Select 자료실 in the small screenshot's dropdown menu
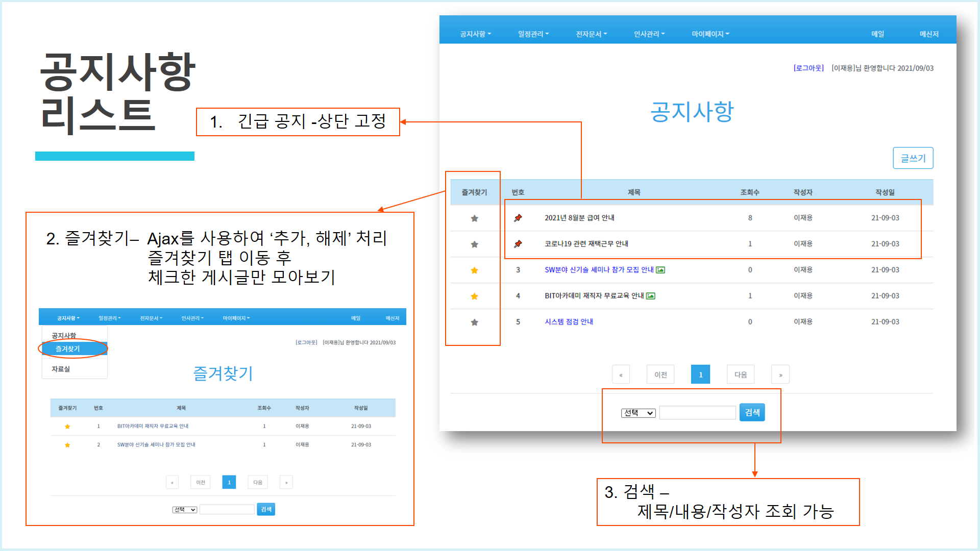The height and width of the screenshot is (551, 980). [x=61, y=369]
